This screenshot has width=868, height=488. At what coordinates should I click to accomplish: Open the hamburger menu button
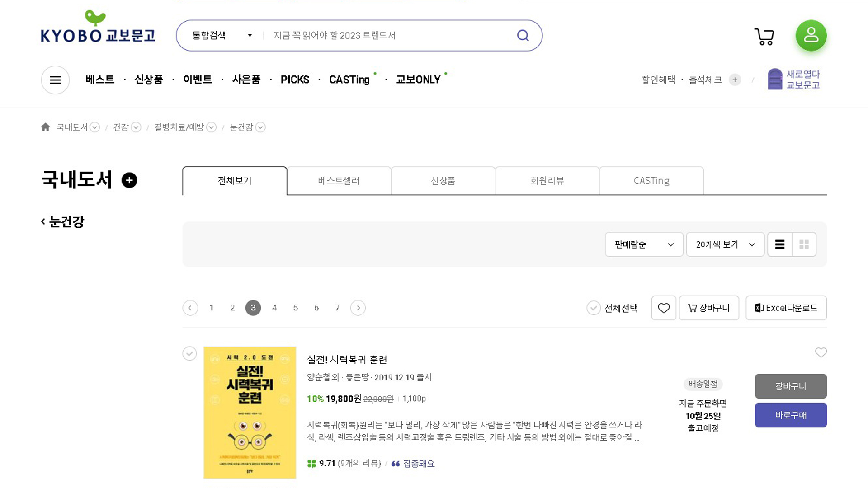55,80
